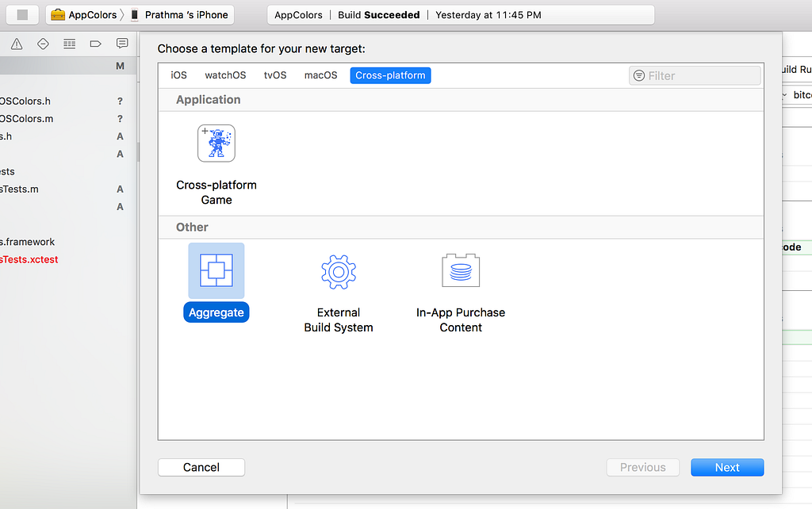Viewport: 812px width, 509px height.
Task: Open the breakpoint navigator icon
Action: 95,44
